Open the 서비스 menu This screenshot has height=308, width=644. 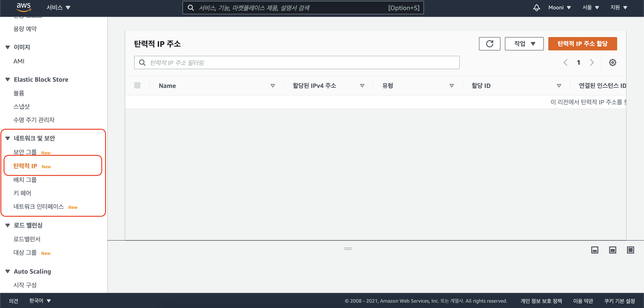pyautogui.click(x=58, y=8)
